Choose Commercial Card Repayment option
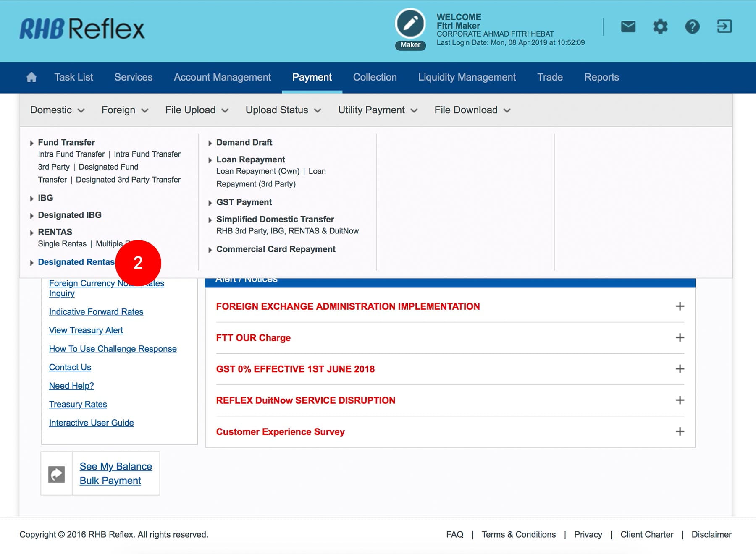 [276, 249]
